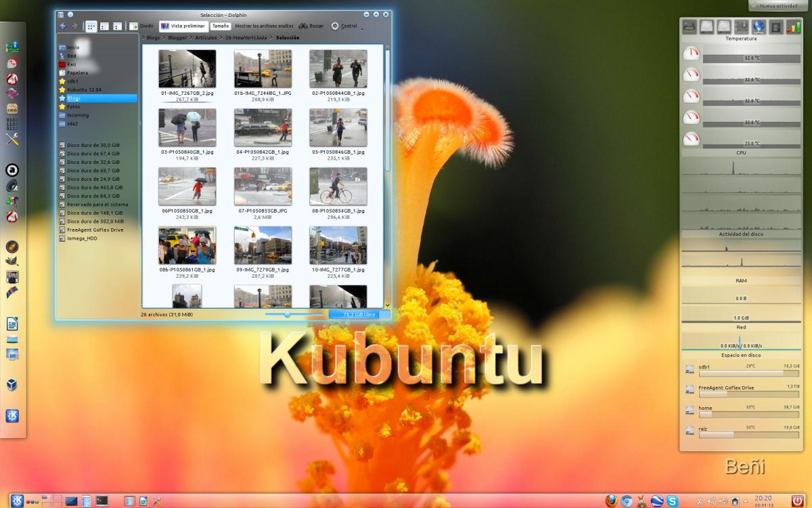
Task: Click the 76,3 GiB libre space bar
Action: [359, 314]
